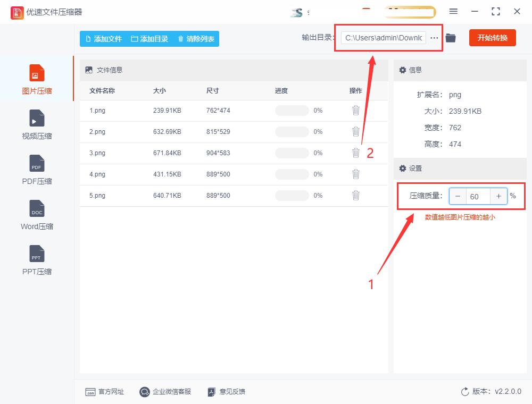
Task: Increase 压缩质量 using the plus button
Action: [498, 196]
